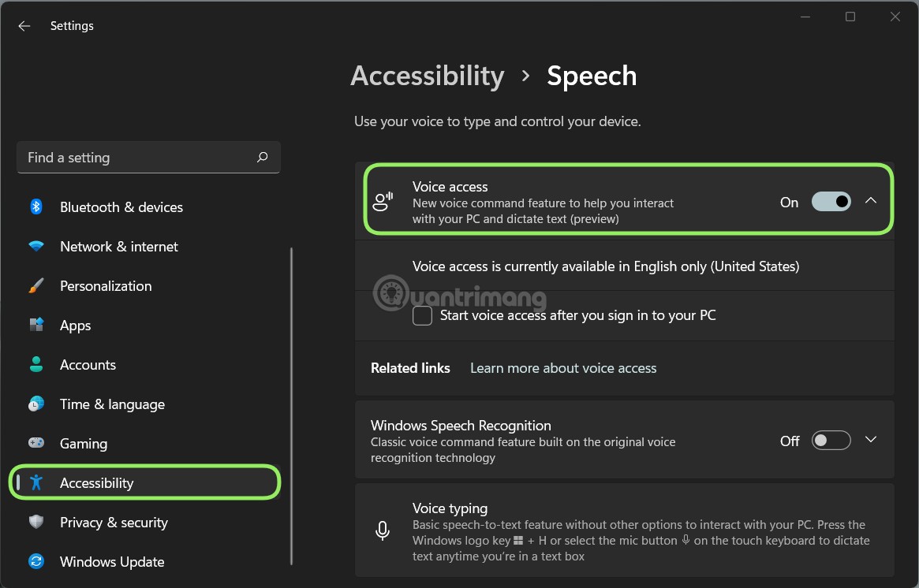Click the search magnifier icon
919x588 pixels.
(x=262, y=157)
